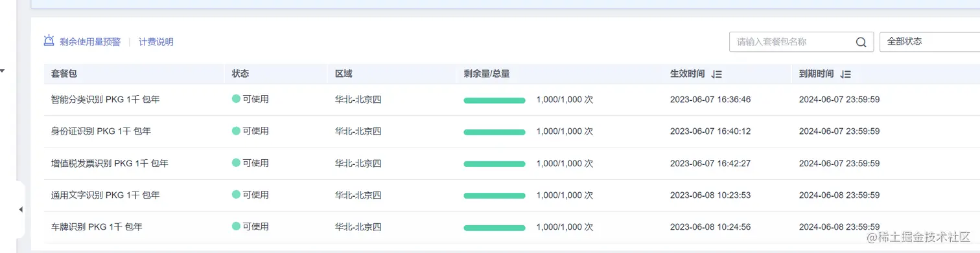This screenshot has width=980, height=253.
Task: Click effective time 2023-06-08 10:24:56
Action: 710,227
